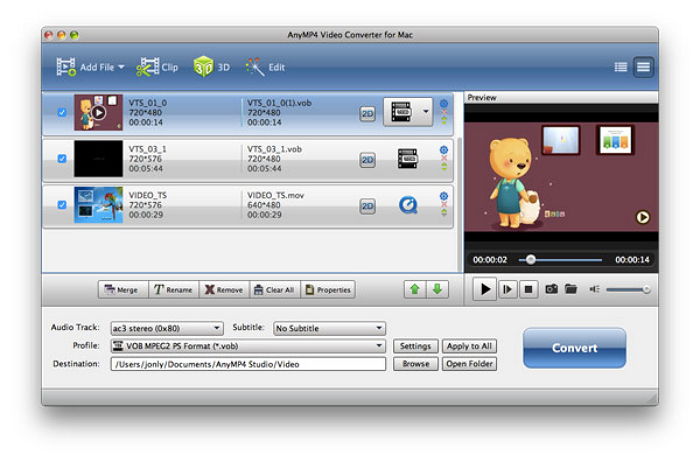Click the Edit magic wand icon
The image size is (700, 462).
pyautogui.click(x=255, y=67)
